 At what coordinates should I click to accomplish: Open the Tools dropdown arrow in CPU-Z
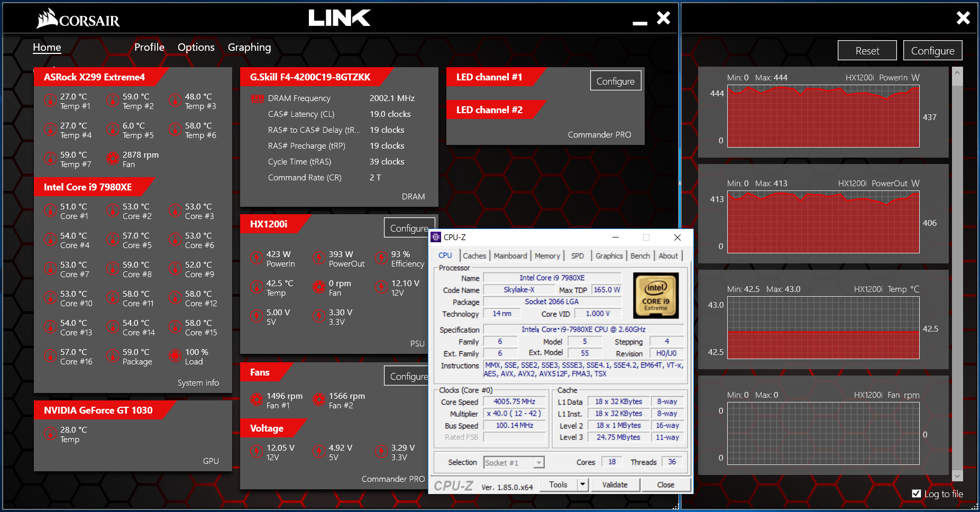coord(582,484)
